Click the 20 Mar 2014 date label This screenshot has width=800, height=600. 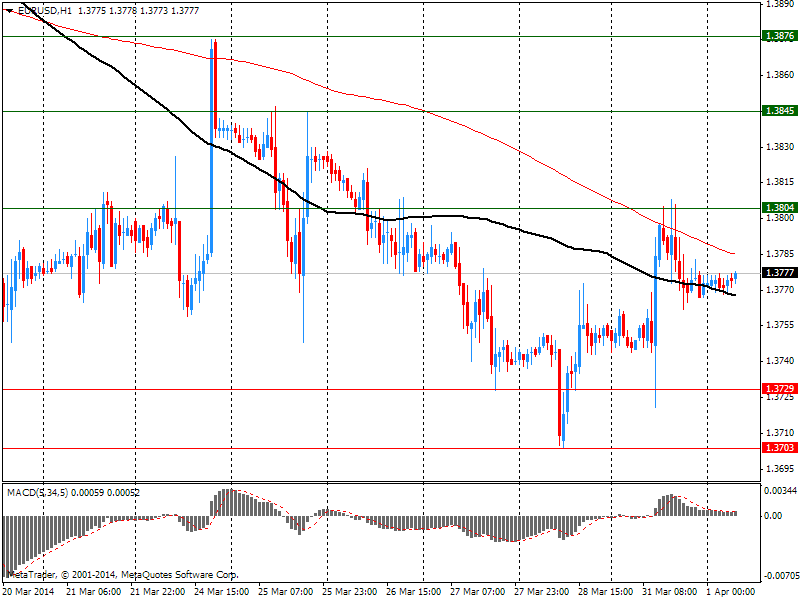[x=28, y=592]
